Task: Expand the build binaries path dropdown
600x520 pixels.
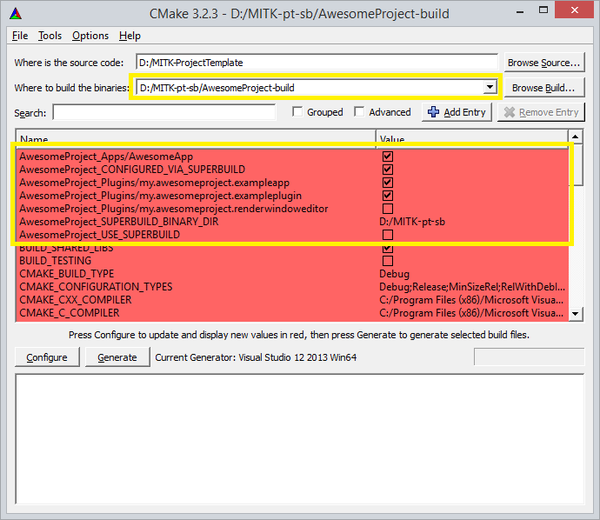Action: click(x=489, y=88)
